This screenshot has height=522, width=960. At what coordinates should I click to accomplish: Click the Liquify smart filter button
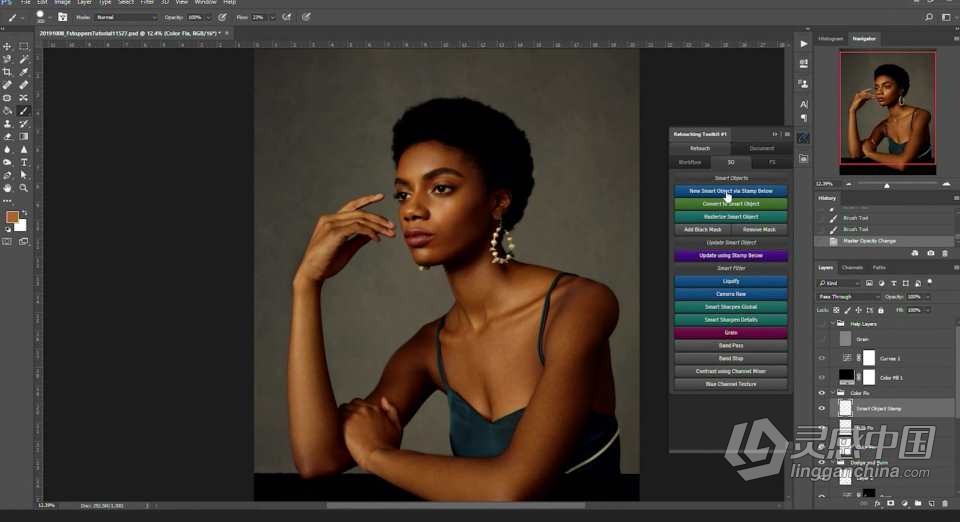click(731, 281)
